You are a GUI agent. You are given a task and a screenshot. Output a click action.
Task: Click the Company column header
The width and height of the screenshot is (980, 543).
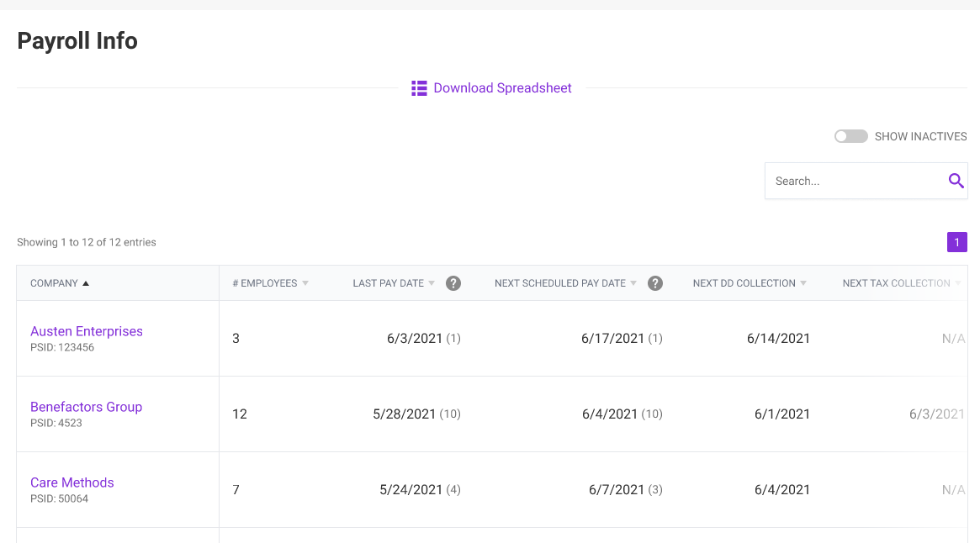[x=54, y=283]
